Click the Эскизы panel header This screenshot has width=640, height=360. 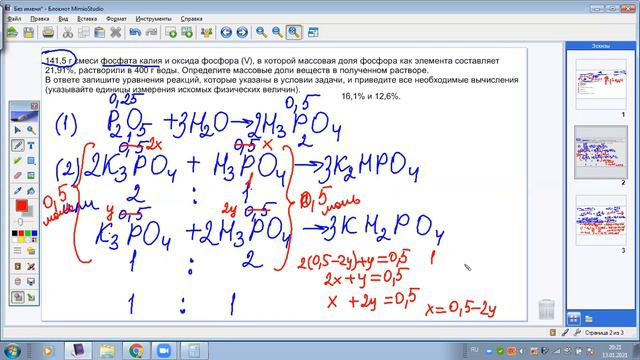[x=601, y=46]
